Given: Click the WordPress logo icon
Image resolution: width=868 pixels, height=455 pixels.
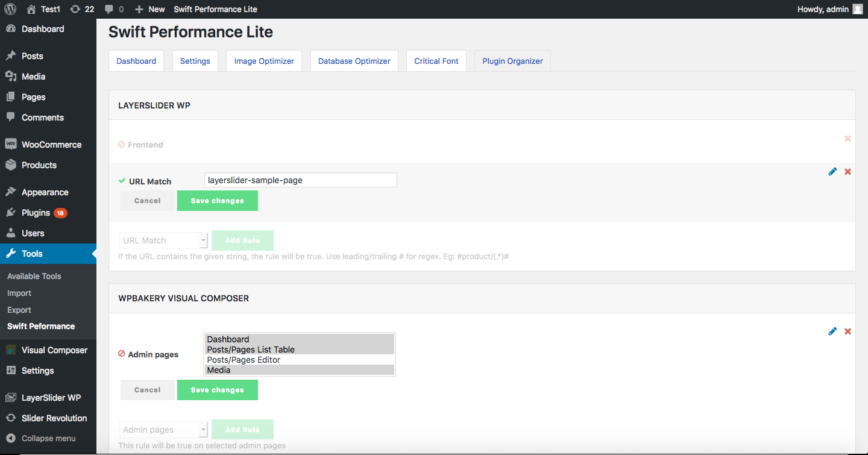Looking at the screenshot, I should pyautogui.click(x=10, y=9).
